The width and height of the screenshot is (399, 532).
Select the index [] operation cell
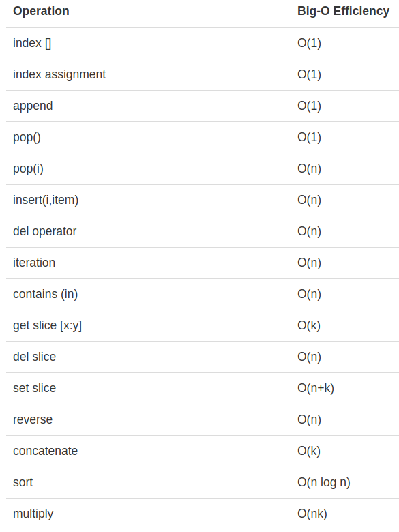point(32,43)
